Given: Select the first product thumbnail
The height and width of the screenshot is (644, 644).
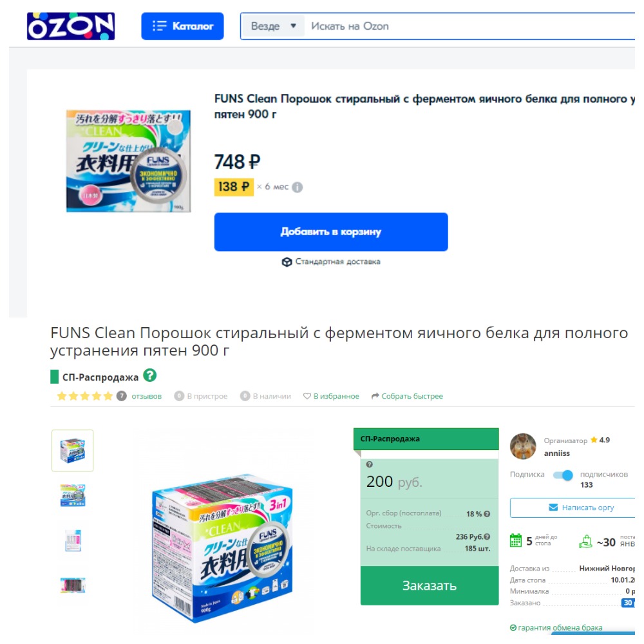Looking at the screenshot, I should (x=72, y=451).
